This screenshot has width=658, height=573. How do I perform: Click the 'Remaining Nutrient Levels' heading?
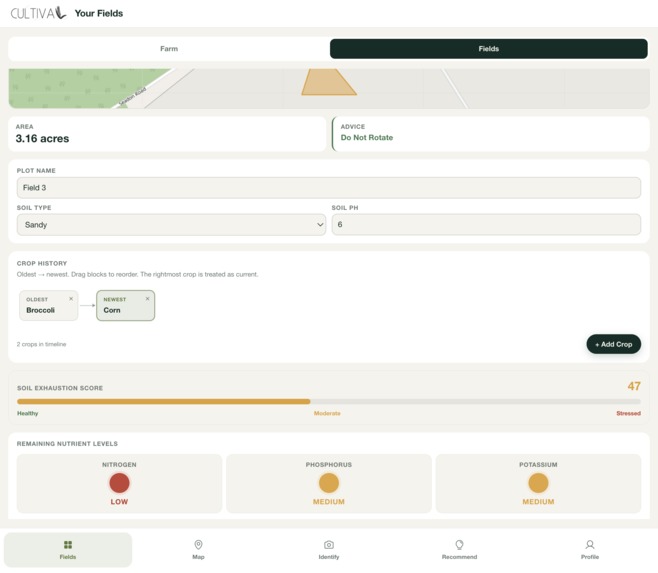coord(67,444)
